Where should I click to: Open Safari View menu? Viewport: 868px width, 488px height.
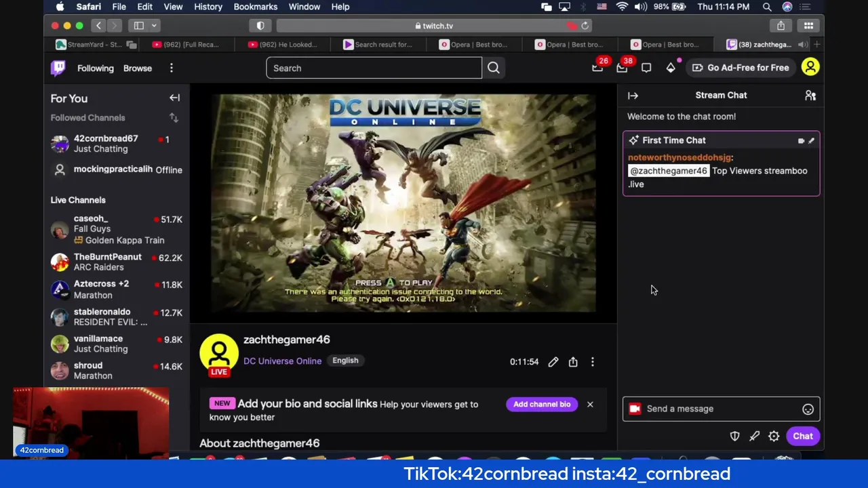pyautogui.click(x=173, y=7)
